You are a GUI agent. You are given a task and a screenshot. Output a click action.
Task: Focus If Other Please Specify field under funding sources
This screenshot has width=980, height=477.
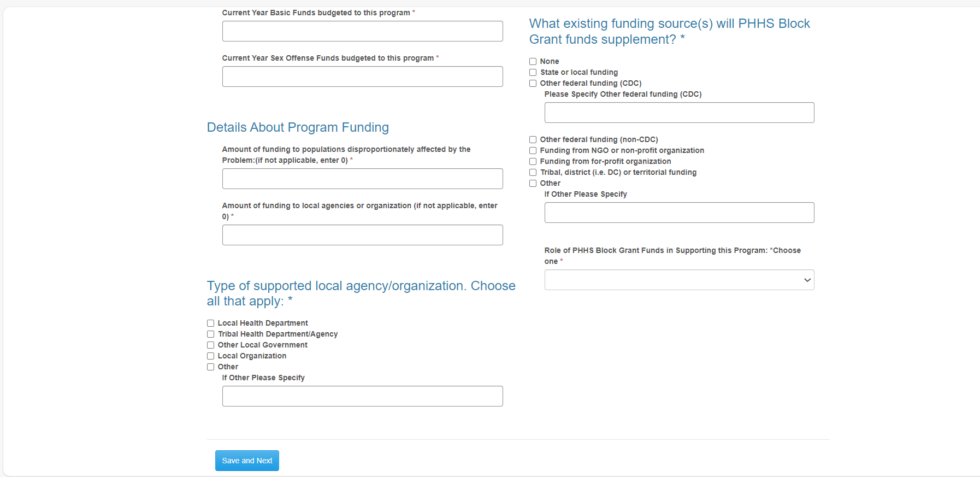679,213
